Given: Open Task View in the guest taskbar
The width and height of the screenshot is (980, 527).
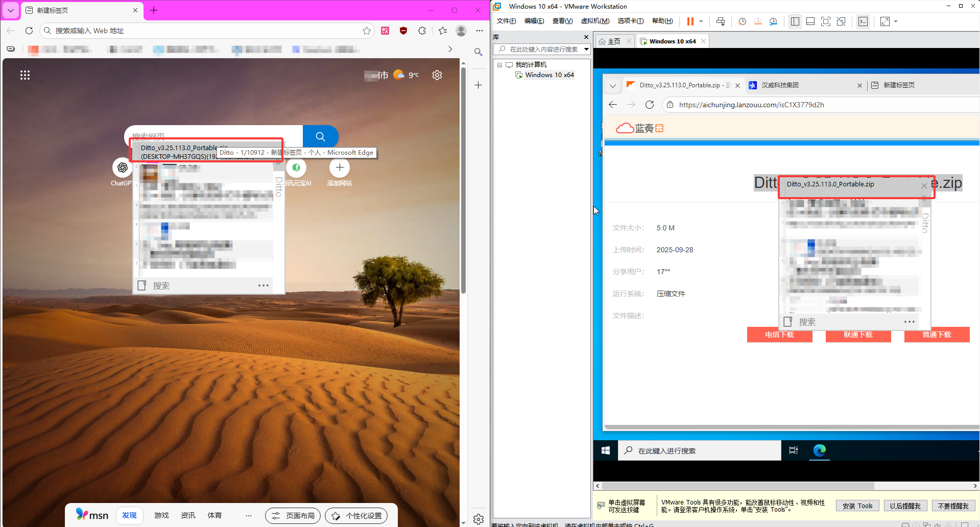Looking at the screenshot, I should 793,450.
